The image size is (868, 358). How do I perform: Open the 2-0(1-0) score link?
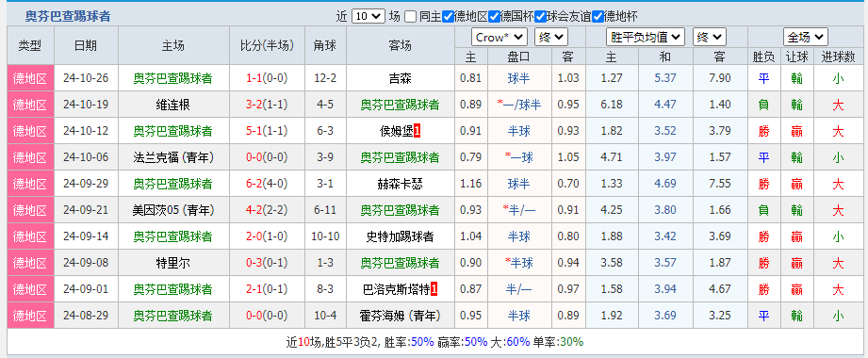click(267, 236)
